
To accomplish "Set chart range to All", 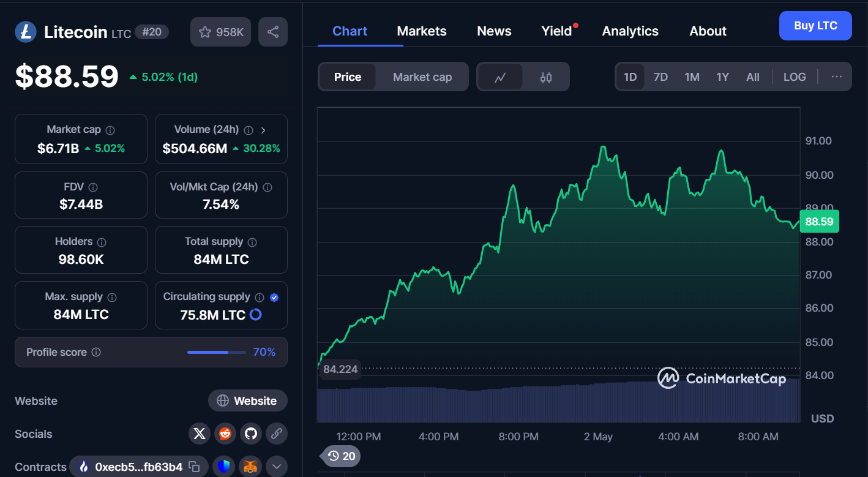I will [x=753, y=77].
